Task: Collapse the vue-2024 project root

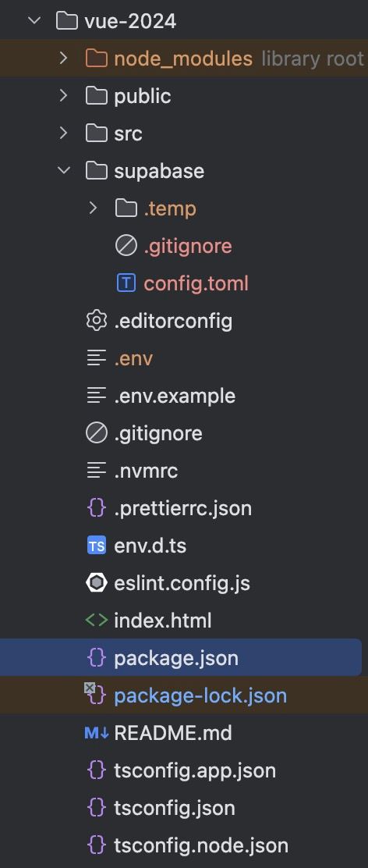Action: [34, 21]
